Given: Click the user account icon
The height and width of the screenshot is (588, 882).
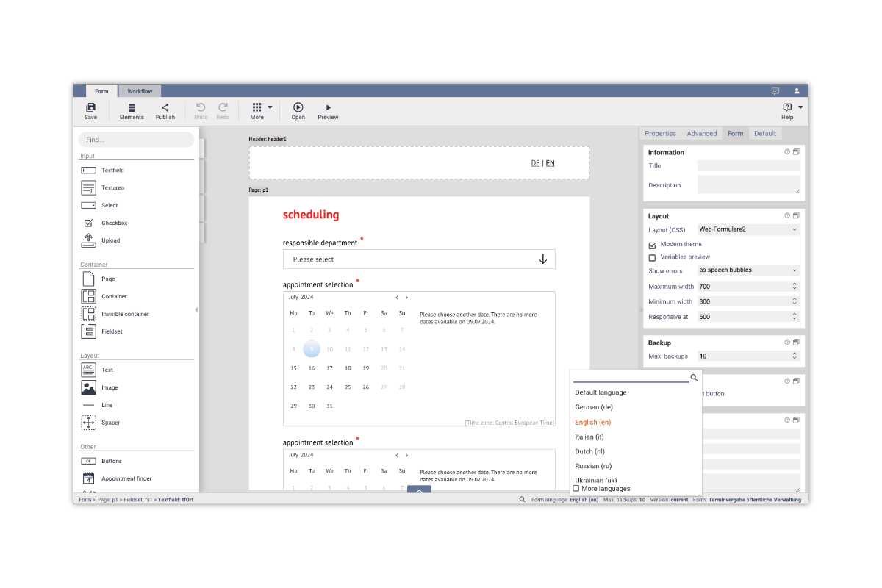Looking at the screenshot, I should click(797, 91).
